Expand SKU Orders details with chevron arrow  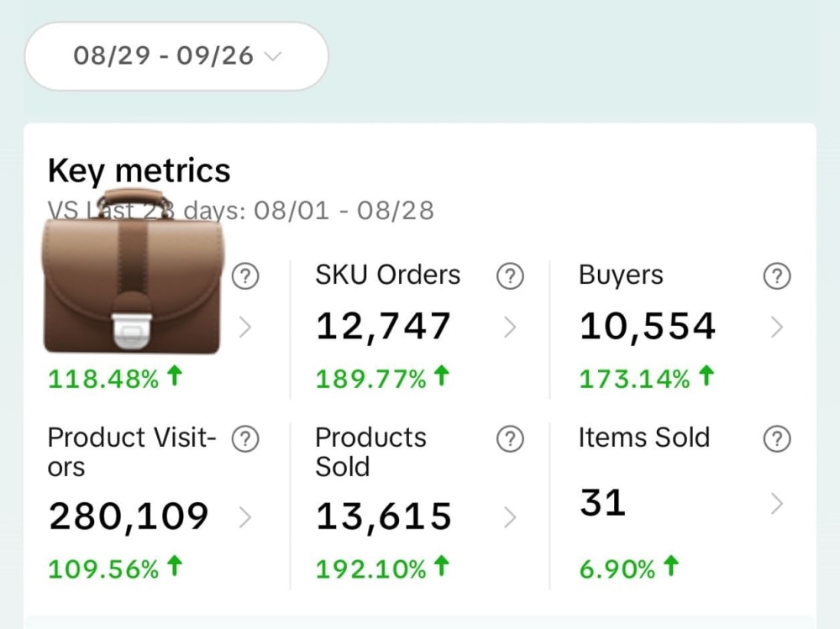510,328
